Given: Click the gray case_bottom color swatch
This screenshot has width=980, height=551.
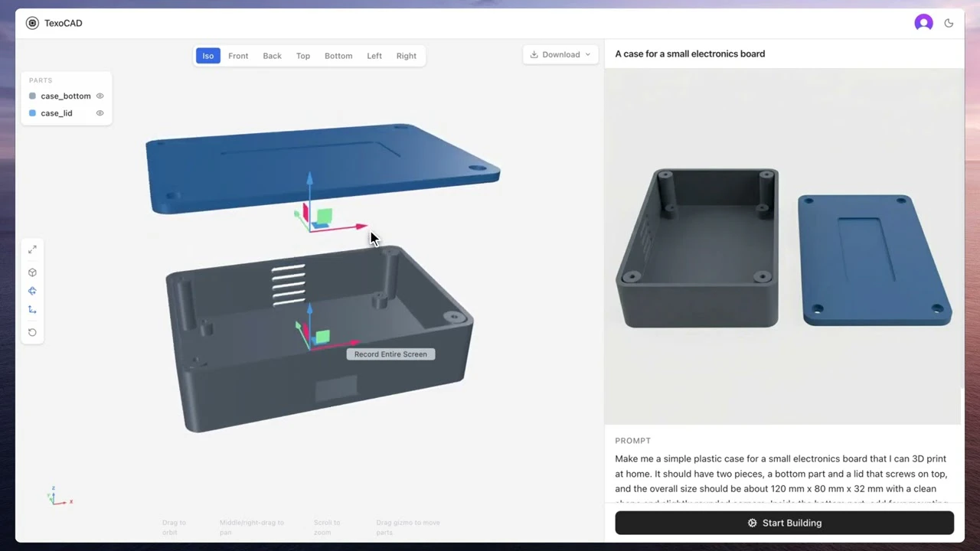Looking at the screenshot, I should tap(32, 96).
